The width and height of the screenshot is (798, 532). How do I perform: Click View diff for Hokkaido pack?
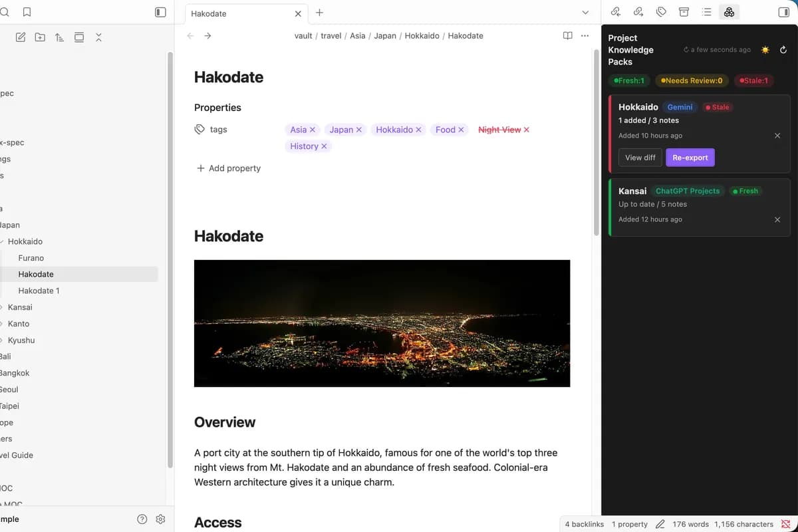coord(640,158)
